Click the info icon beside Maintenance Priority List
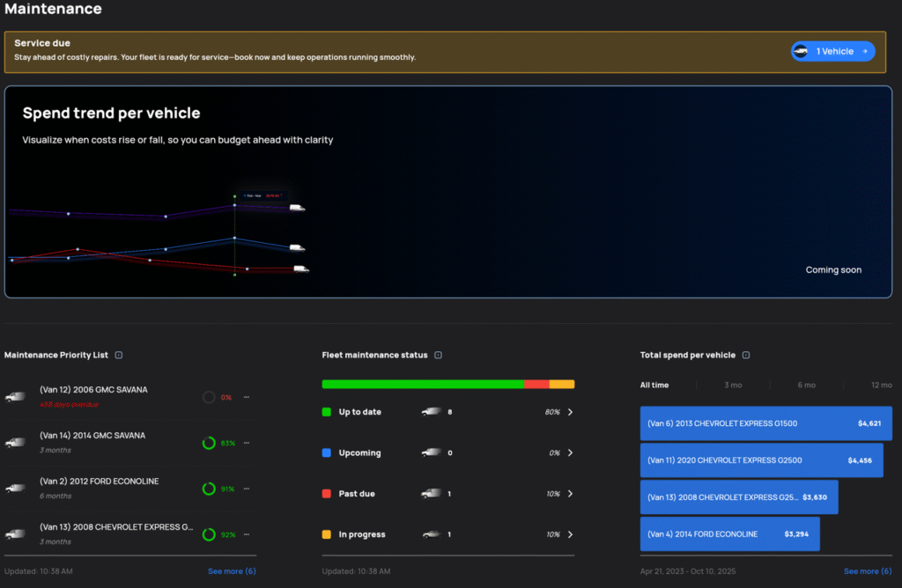Screen dimensions: 902x588 pyautogui.click(x=119, y=356)
